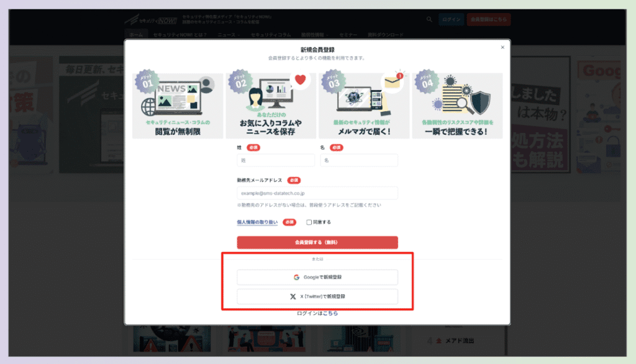Open the セミナー menu item
This screenshot has height=364, width=636.
(348, 35)
